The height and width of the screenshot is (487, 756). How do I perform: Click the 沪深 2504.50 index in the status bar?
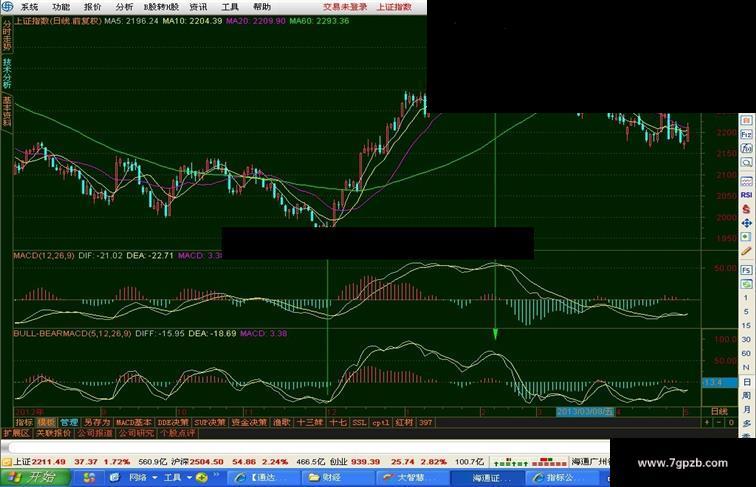pyautogui.click(x=197, y=461)
